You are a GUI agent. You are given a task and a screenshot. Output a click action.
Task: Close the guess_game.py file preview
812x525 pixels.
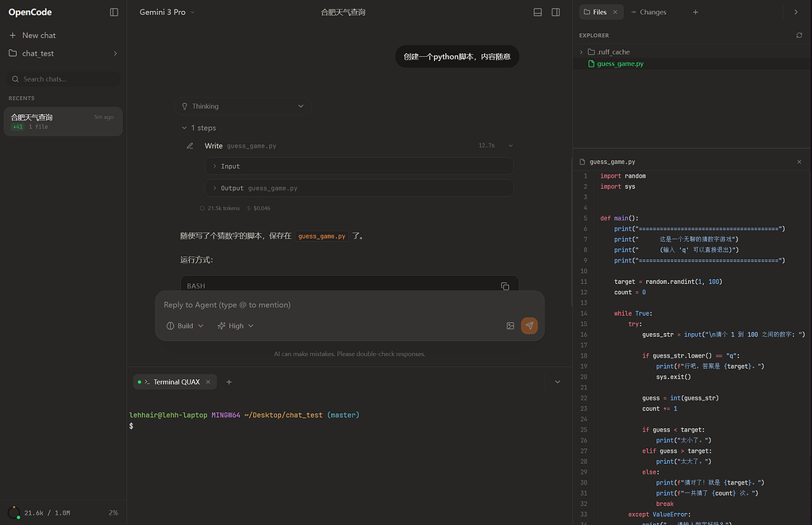tap(799, 162)
